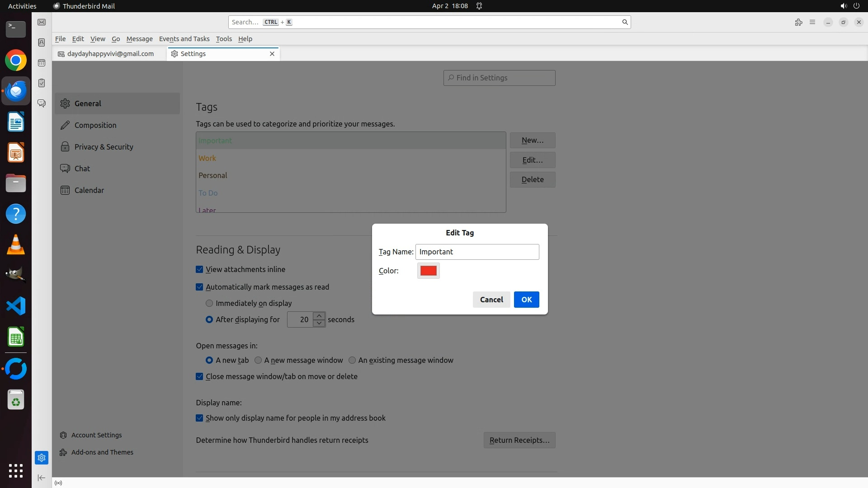Increase seconds value with up stepper arrow
Screen dimensions: 868x488
[x=319, y=316]
